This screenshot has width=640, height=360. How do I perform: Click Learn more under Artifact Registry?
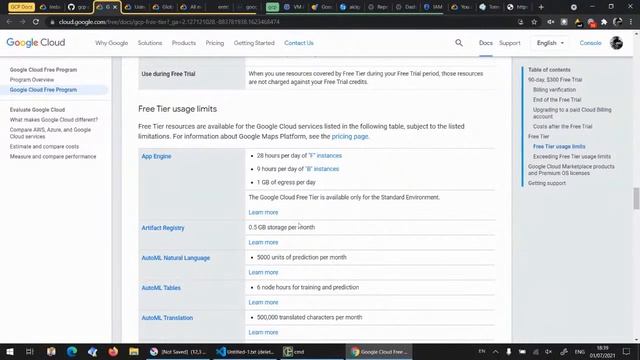tap(263, 242)
